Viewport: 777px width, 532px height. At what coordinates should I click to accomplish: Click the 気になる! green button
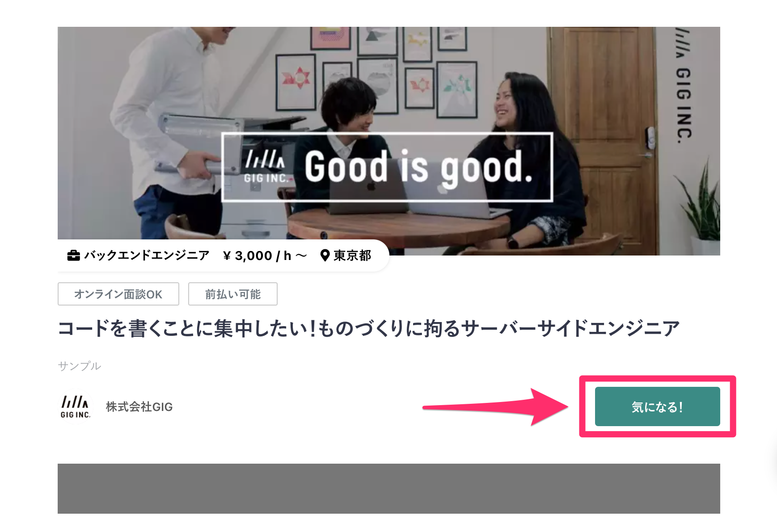pos(657,406)
